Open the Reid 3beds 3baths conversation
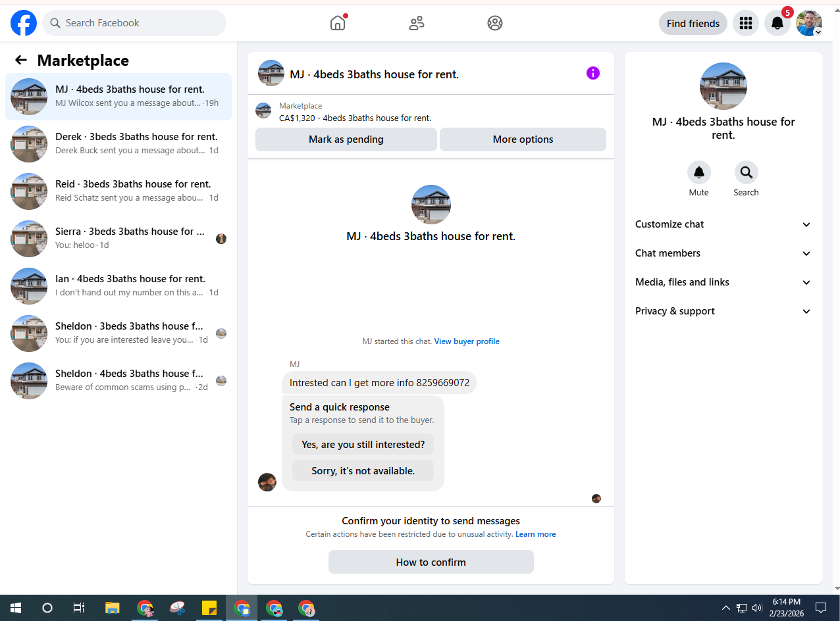 click(118, 191)
